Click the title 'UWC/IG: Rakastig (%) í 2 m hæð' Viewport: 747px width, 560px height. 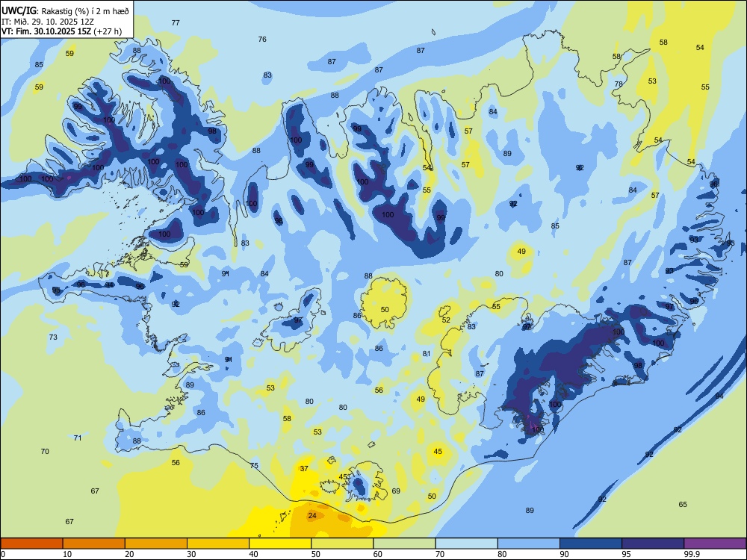coord(65,10)
